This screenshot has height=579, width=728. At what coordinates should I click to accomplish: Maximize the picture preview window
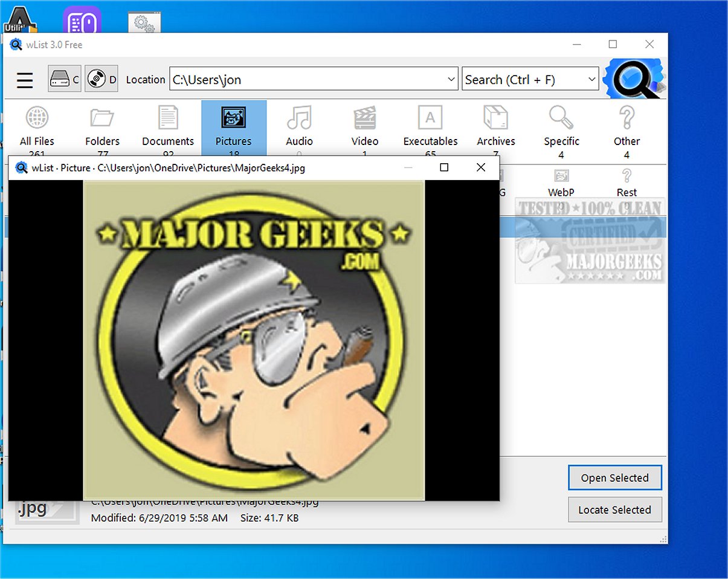point(444,167)
